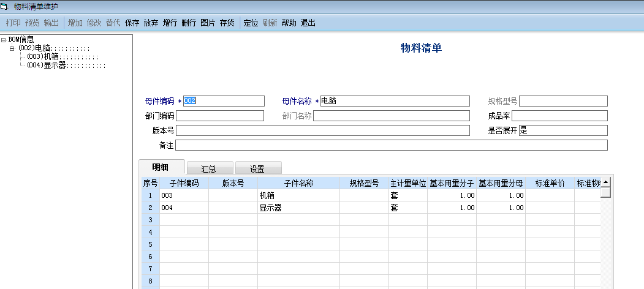The height and width of the screenshot is (289, 644).
Task: Select the 子件编码 cell containing 004
Action: 184,208
